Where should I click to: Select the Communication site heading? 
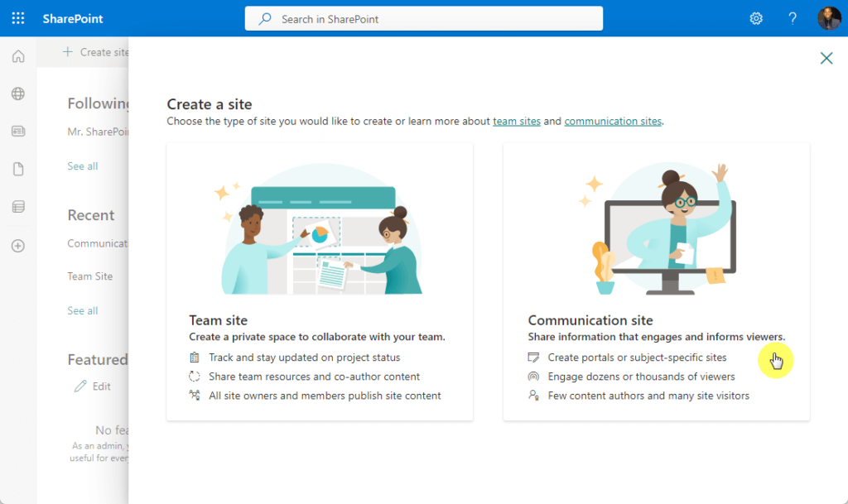pyautogui.click(x=590, y=319)
